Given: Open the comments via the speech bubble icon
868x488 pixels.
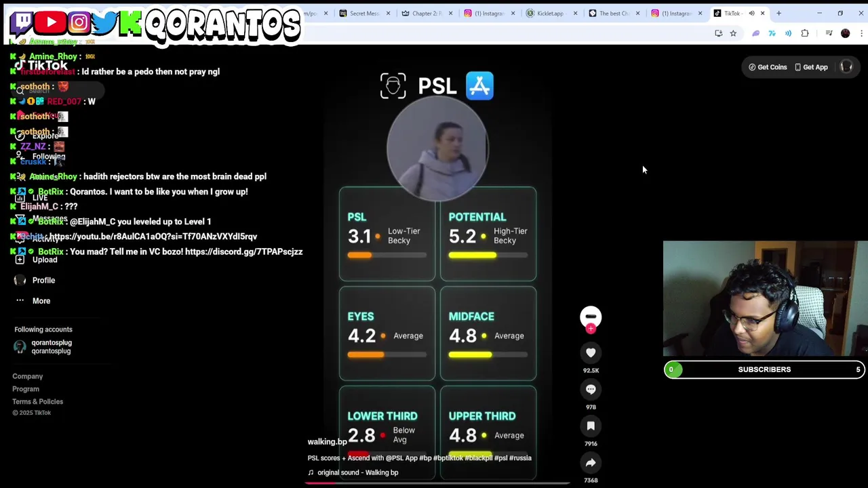Looking at the screenshot, I should 591,389.
